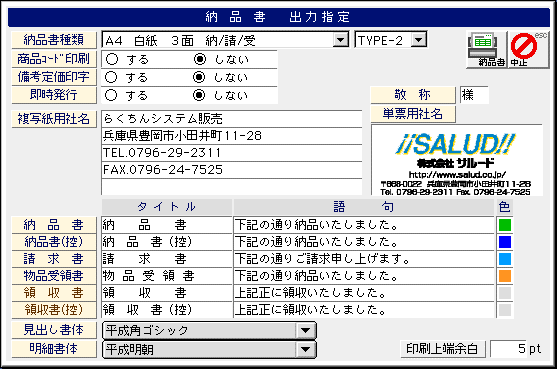Expand the TYPE-2 dropdown
Screen dimensions: 557x369
pos(419,40)
